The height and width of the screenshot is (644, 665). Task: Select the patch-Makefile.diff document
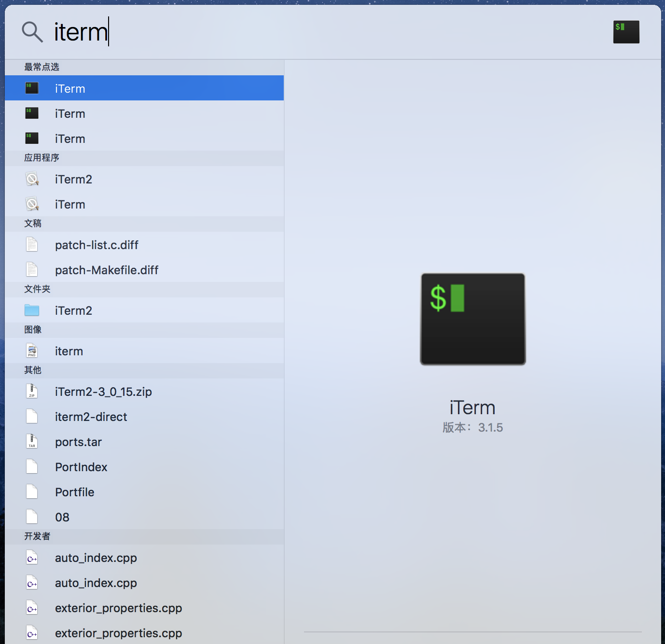[144, 270]
